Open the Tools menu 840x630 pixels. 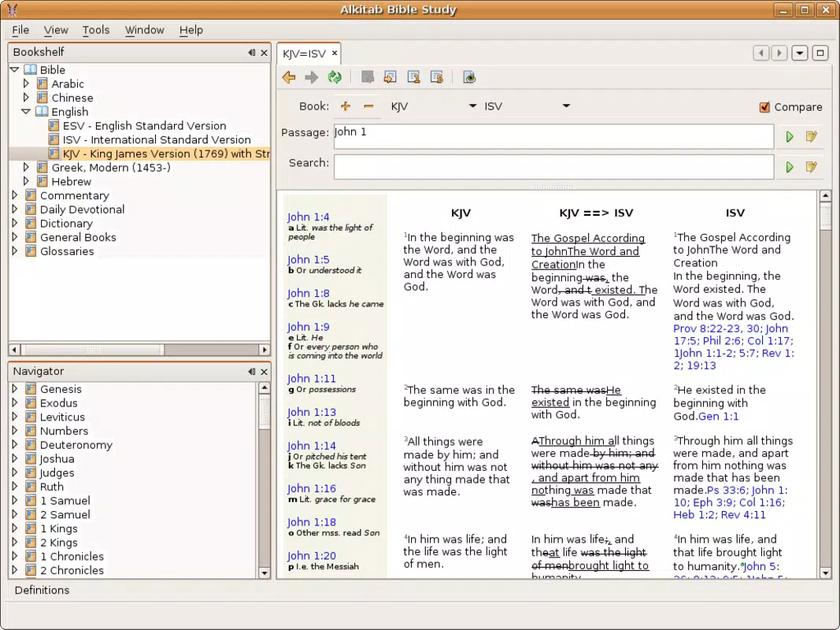point(96,30)
